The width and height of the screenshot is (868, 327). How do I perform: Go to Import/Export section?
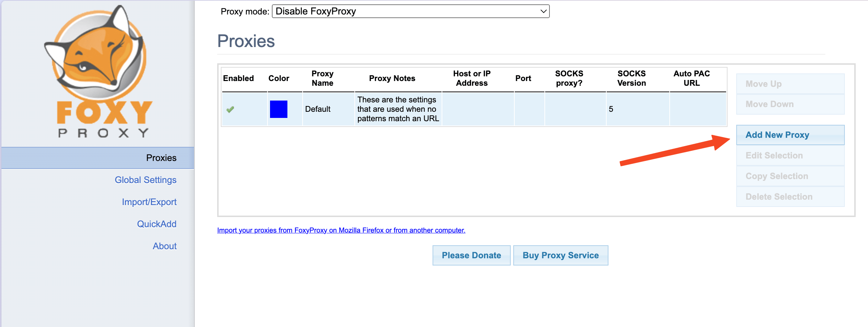point(149,202)
